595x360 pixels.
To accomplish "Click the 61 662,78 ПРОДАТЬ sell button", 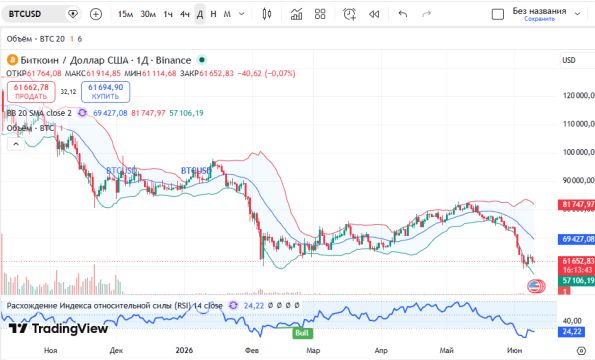I will [x=31, y=92].
